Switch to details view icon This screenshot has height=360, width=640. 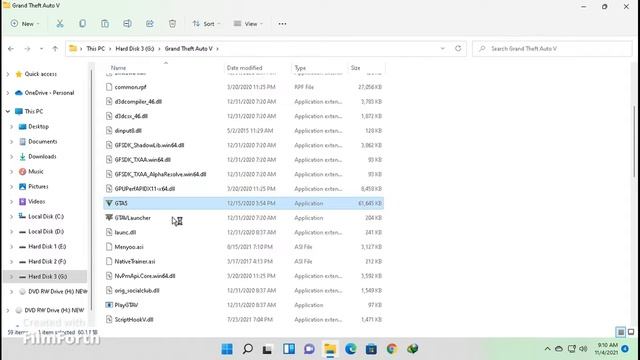[x=620, y=332]
